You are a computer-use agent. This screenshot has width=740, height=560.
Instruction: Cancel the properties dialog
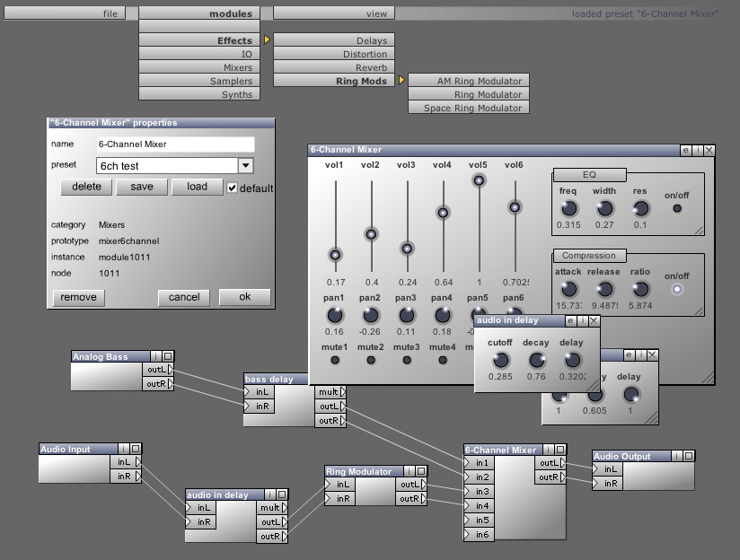[184, 297]
